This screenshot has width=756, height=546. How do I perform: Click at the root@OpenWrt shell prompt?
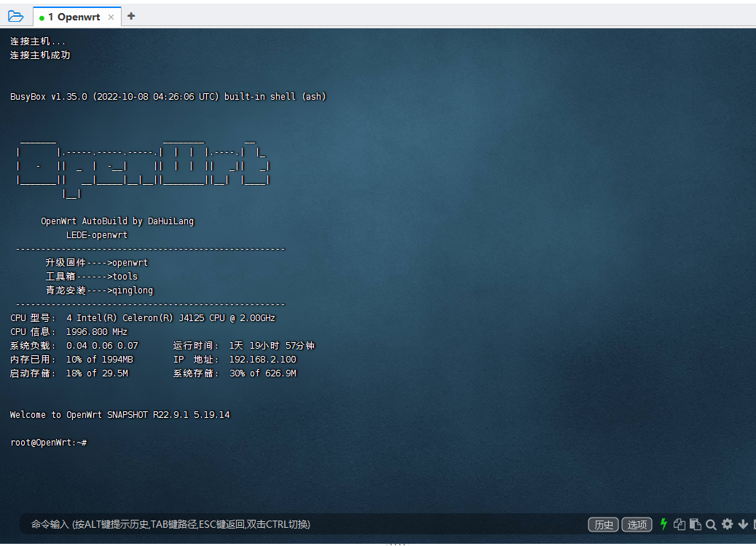pyautogui.click(x=48, y=442)
